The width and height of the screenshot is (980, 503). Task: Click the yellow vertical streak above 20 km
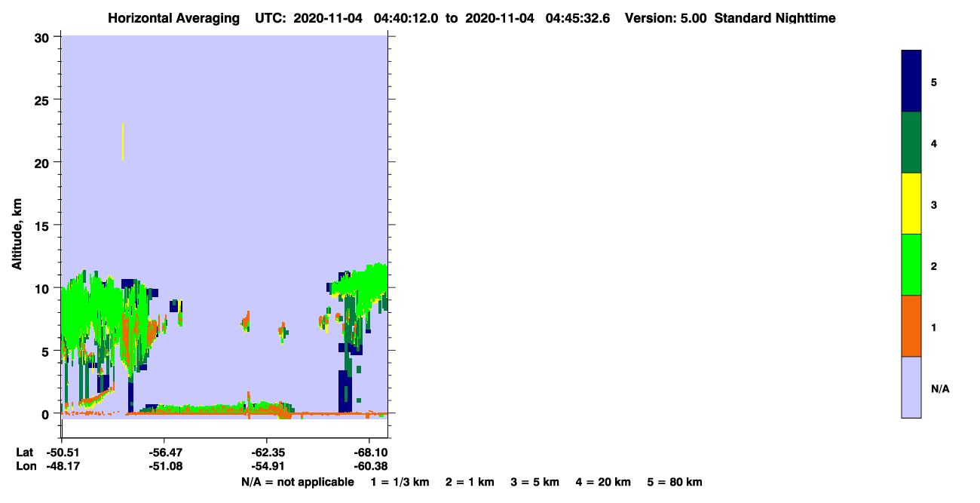click(123, 142)
